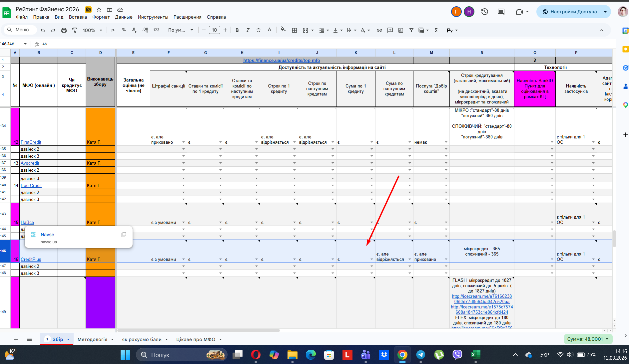Open version history clock icon

point(484,12)
